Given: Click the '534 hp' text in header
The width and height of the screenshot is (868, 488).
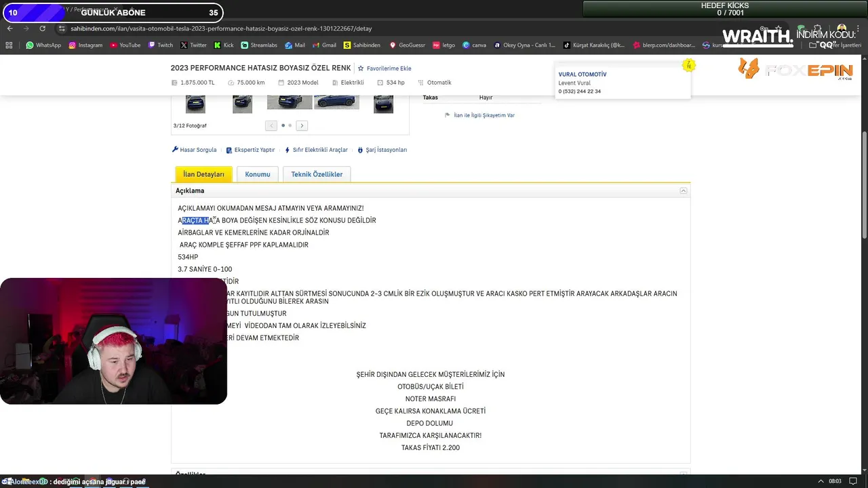Looking at the screenshot, I should [x=395, y=83].
